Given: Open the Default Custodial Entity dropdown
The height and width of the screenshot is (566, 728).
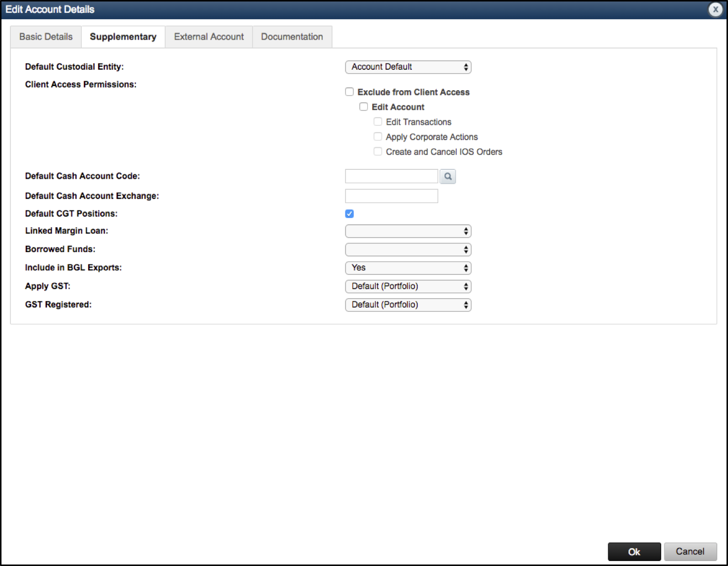Looking at the screenshot, I should (408, 67).
